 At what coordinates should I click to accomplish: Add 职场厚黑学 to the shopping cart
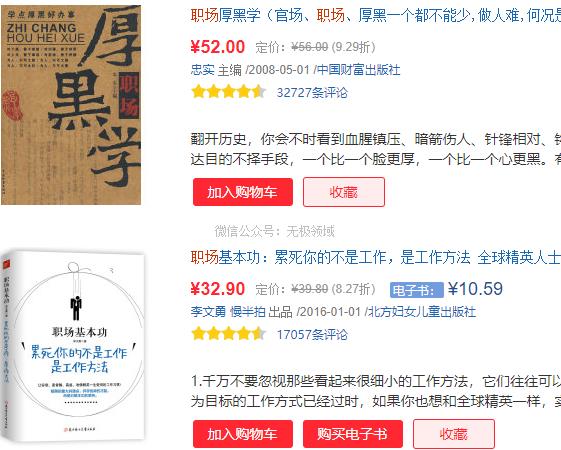click(243, 192)
